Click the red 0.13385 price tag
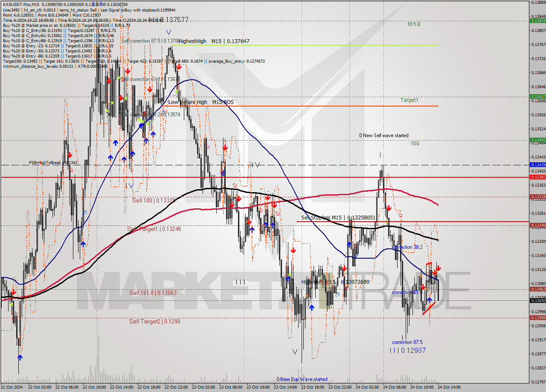This screenshot has height=392, width=546. point(537,177)
